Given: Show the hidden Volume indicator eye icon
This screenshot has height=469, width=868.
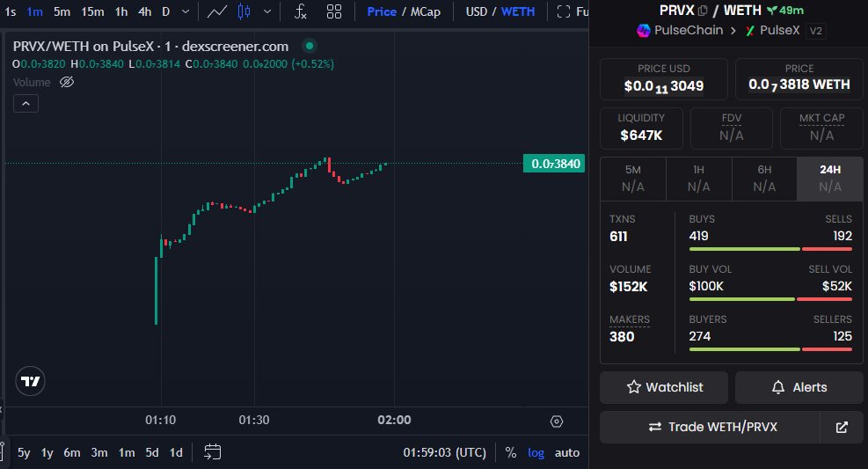Looking at the screenshot, I should pos(67,83).
